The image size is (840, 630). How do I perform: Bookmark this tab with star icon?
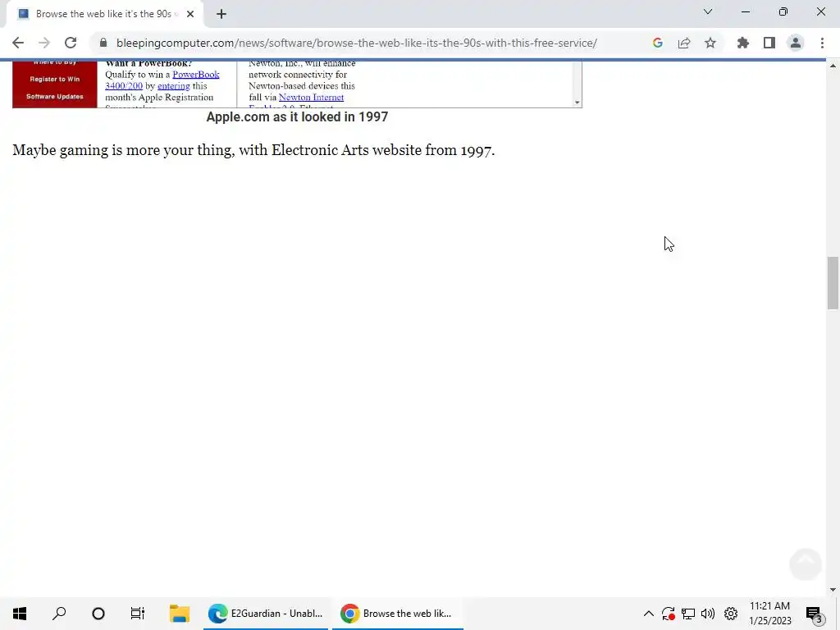710,43
